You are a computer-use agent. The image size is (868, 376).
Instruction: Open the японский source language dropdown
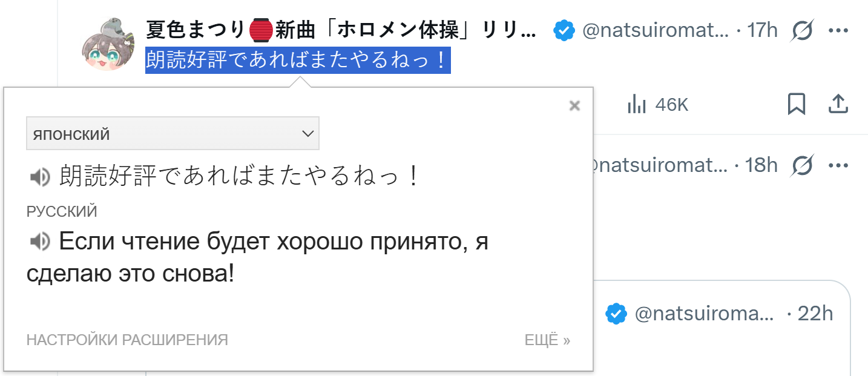point(173,134)
